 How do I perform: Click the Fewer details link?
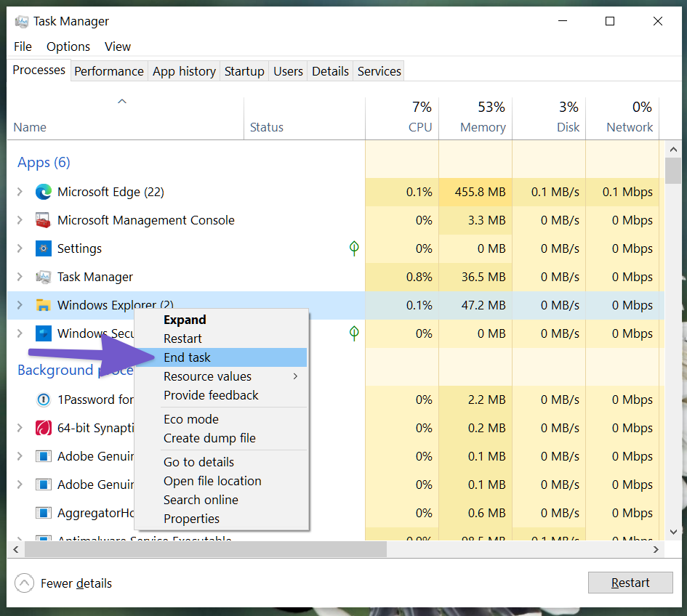coord(76,583)
